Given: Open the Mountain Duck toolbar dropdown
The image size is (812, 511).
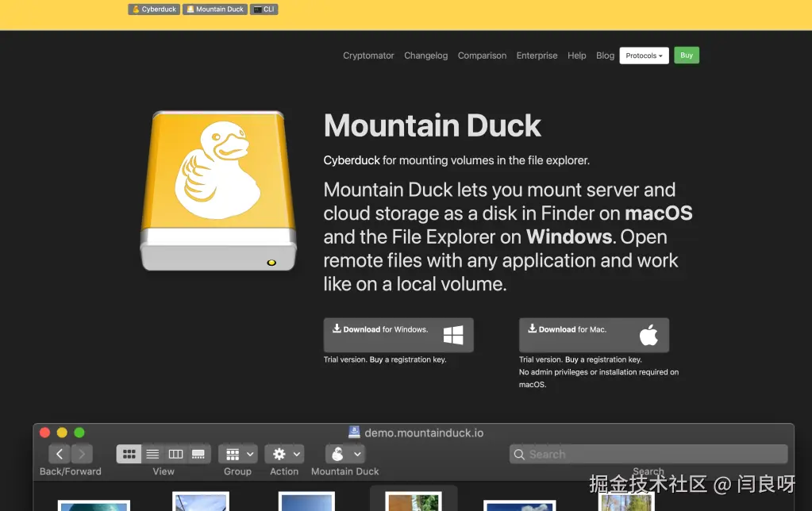Looking at the screenshot, I should point(345,454).
